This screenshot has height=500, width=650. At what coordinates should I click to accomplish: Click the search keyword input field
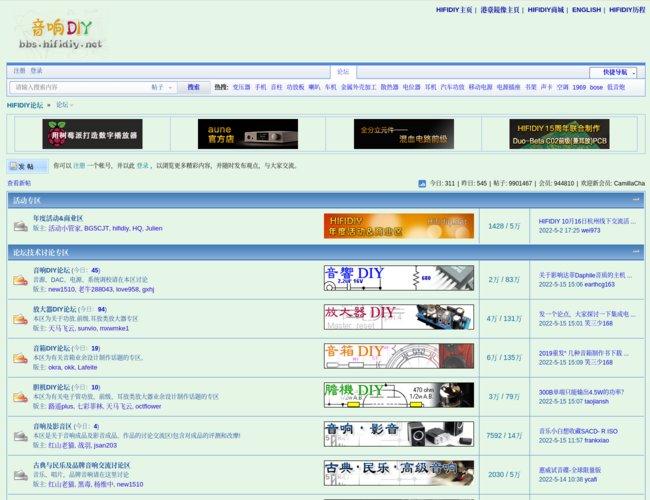pos(80,87)
